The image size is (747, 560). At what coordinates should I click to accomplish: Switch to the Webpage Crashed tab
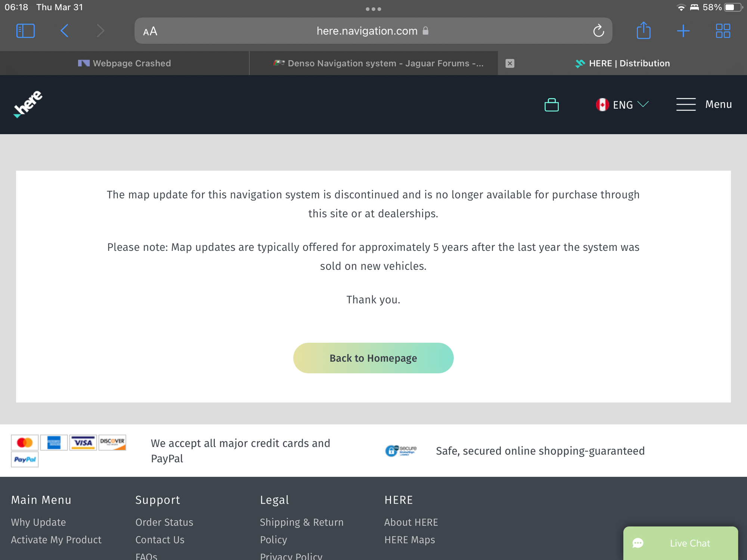tap(124, 63)
